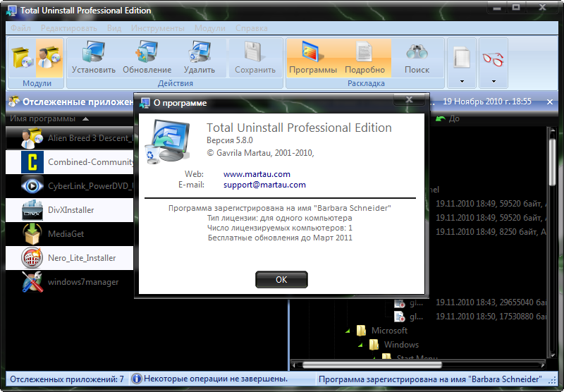Click the registry file icon dated 18:43
The image size is (564, 392).
coord(399,302)
